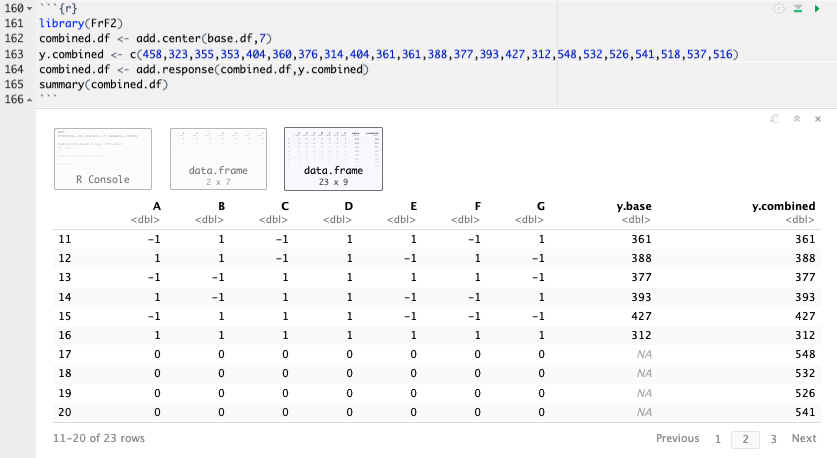Select the 23 x 9 data.frame thumbnail
Screen dimensions: 837x458
[333, 158]
